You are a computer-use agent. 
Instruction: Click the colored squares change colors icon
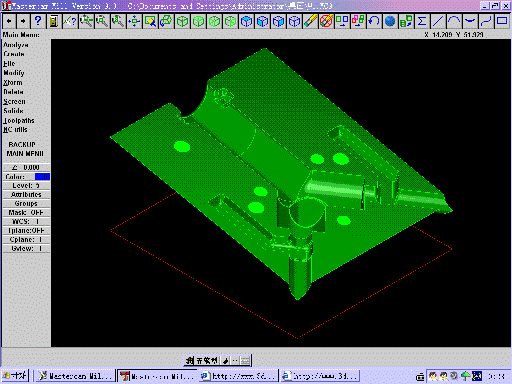click(x=358, y=21)
